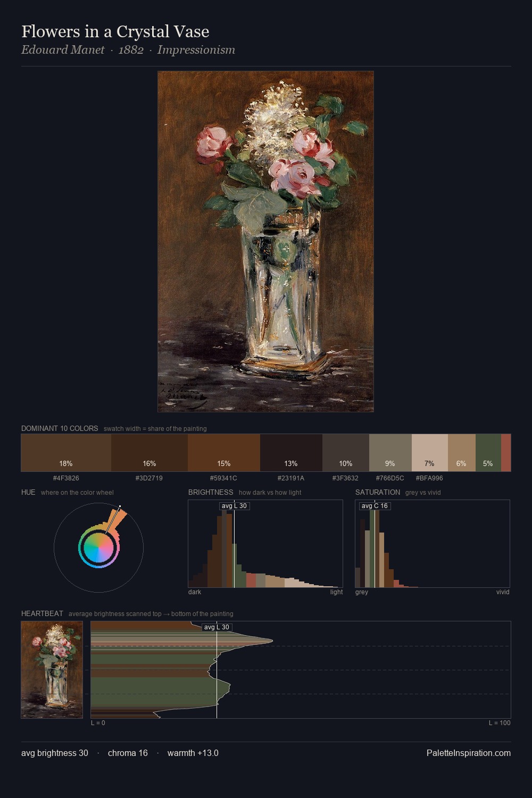Click the SATURATION section heading

(x=378, y=492)
